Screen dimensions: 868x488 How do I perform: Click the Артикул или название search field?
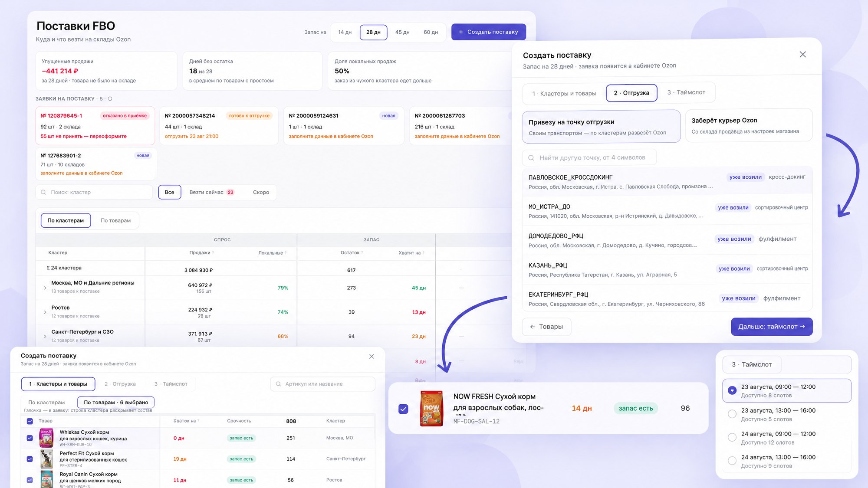pos(322,384)
